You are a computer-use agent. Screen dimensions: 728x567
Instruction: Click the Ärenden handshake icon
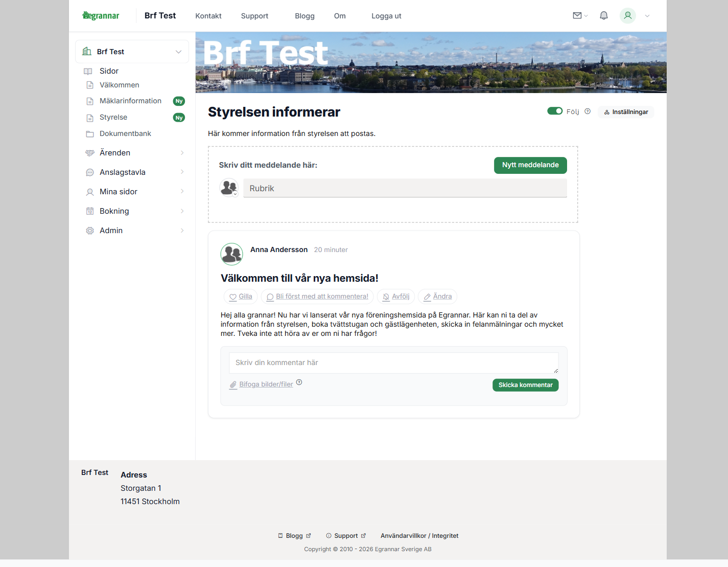click(x=90, y=153)
